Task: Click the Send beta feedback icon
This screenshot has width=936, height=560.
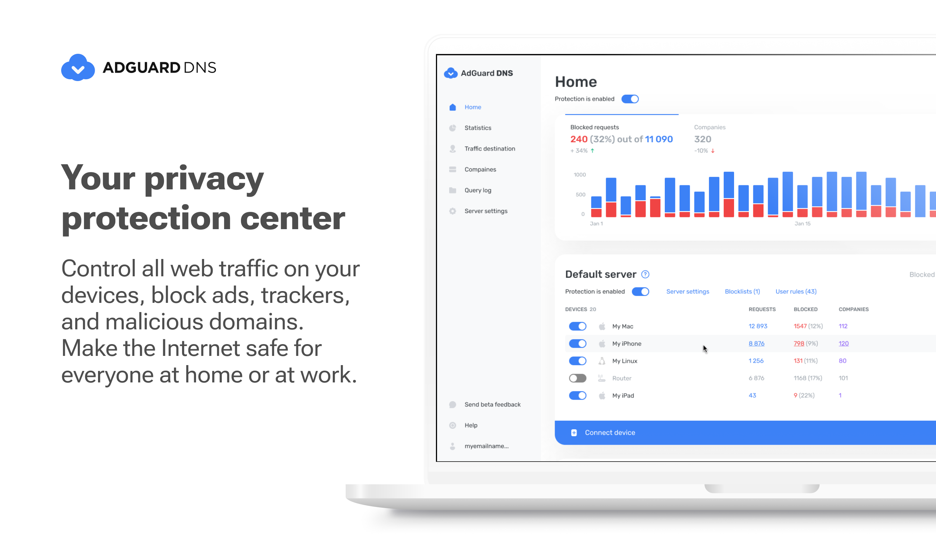Action: [x=453, y=405]
